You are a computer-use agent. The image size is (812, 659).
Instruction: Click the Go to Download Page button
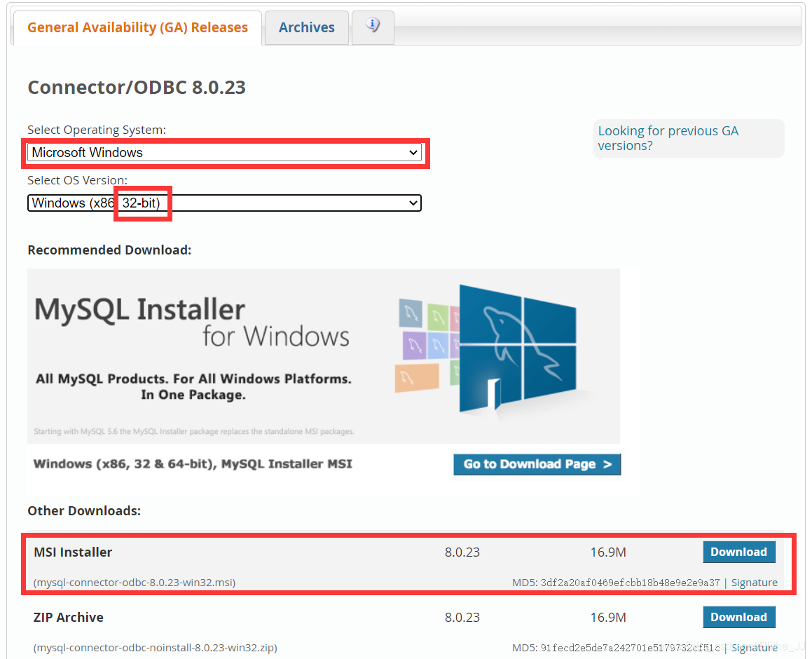(537, 464)
